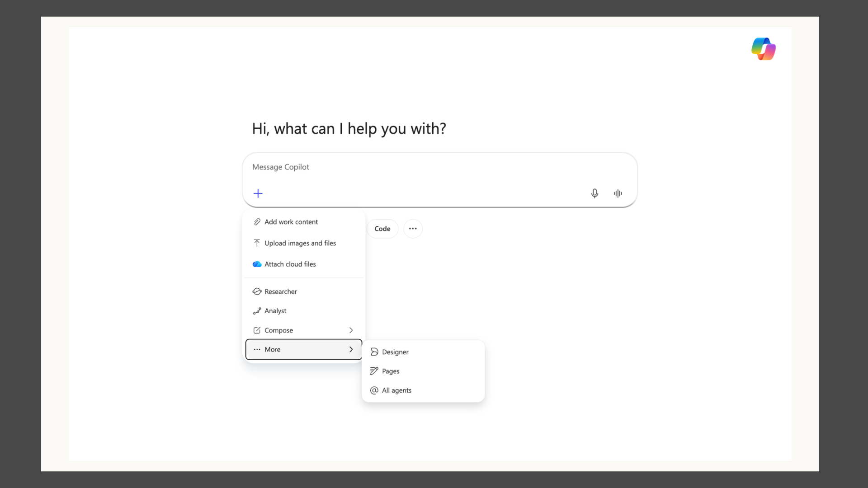Click the Analyst graph icon
The image size is (868, 488).
coord(257,311)
